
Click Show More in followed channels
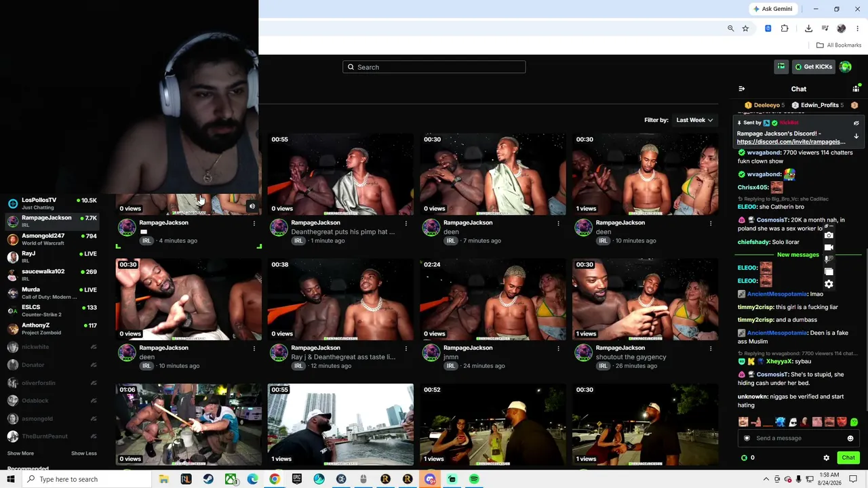(x=20, y=453)
